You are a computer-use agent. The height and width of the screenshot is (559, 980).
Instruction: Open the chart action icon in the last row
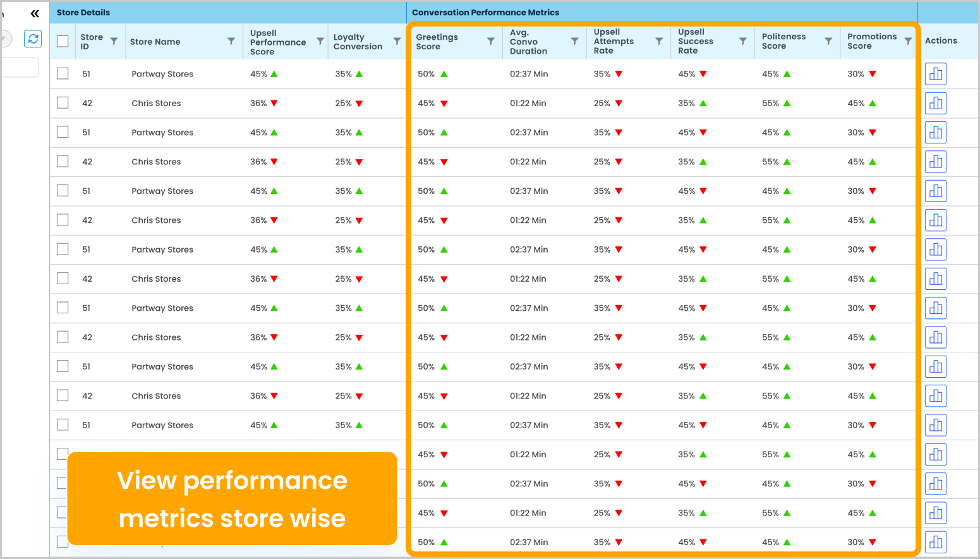coord(935,542)
